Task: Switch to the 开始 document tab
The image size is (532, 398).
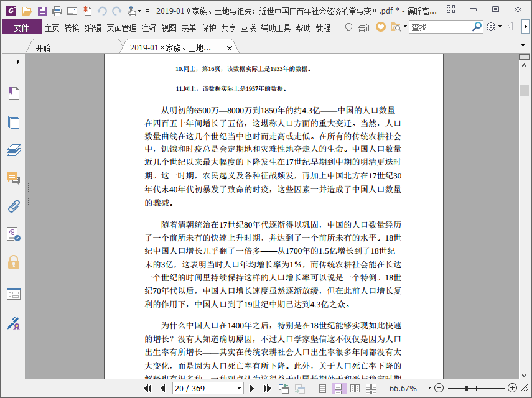Action: click(x=43, y=48)
